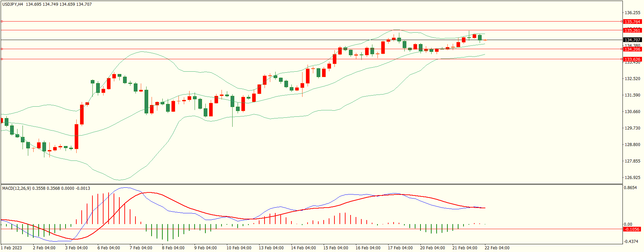This screenshot has width=644, height=252.
Task: Click the 15 Feb 04:00 time label
Action: pyautogui.click(x=336, y=248)
